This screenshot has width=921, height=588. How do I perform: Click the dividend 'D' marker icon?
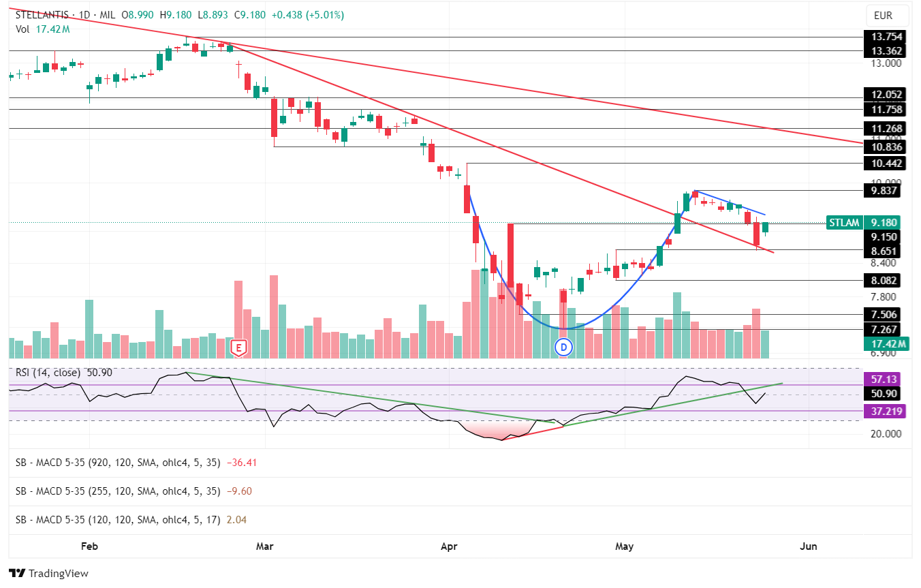coord(563,347)
